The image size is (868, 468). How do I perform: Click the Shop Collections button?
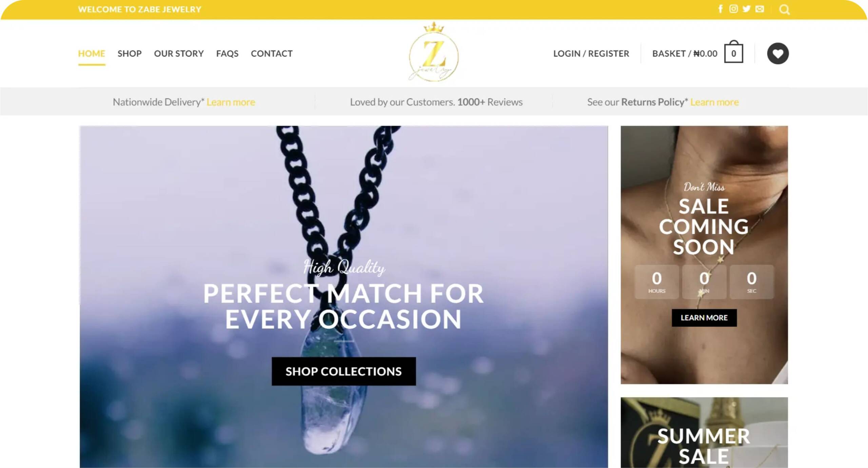click(344, 371)
